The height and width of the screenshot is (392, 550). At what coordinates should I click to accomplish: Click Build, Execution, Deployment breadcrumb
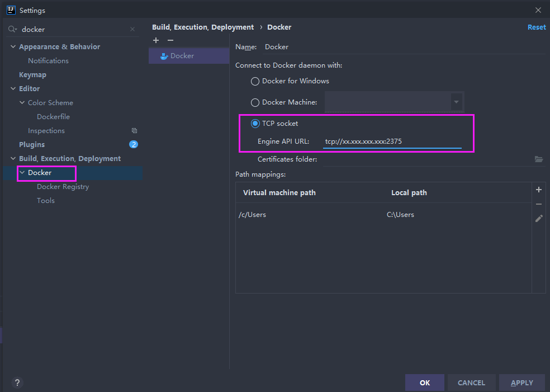click(203, 27)
